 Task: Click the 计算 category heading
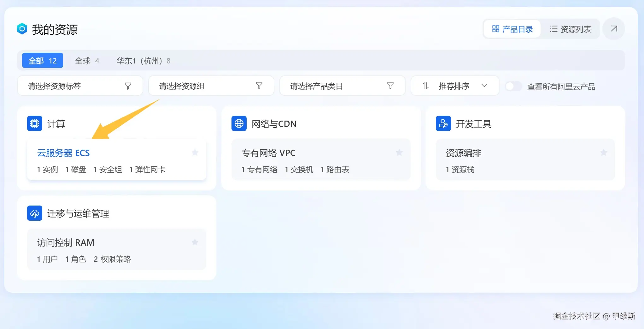pos(56,124)
